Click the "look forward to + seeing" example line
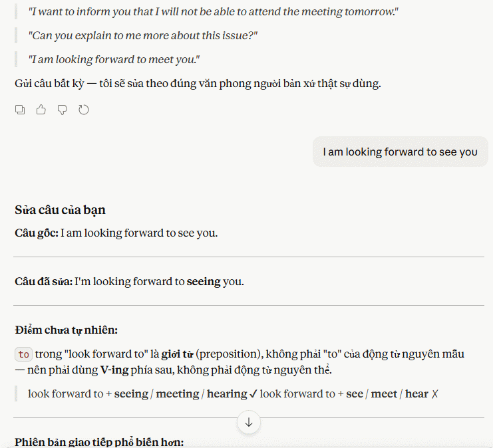This screenshot has width=493, height=448. pos(233,393)
